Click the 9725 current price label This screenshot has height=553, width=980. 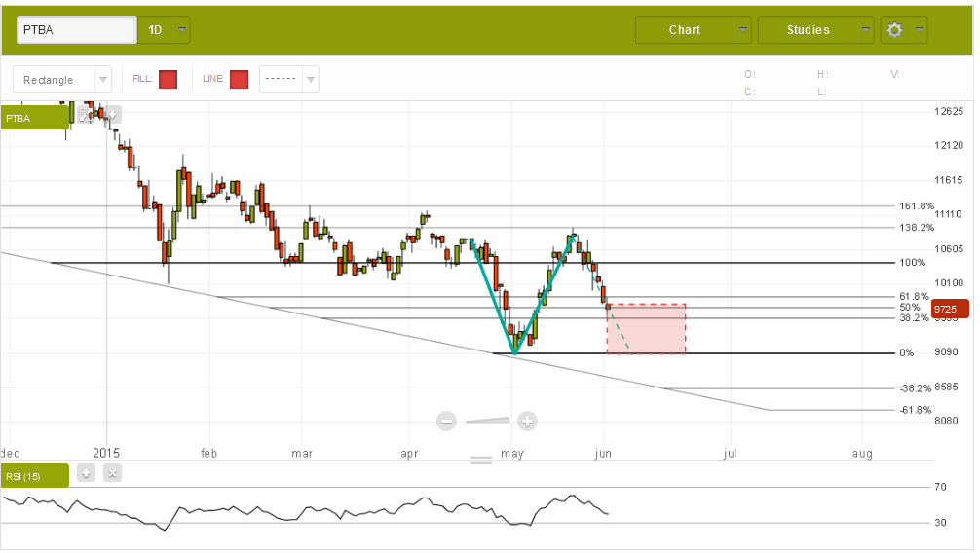949,310
